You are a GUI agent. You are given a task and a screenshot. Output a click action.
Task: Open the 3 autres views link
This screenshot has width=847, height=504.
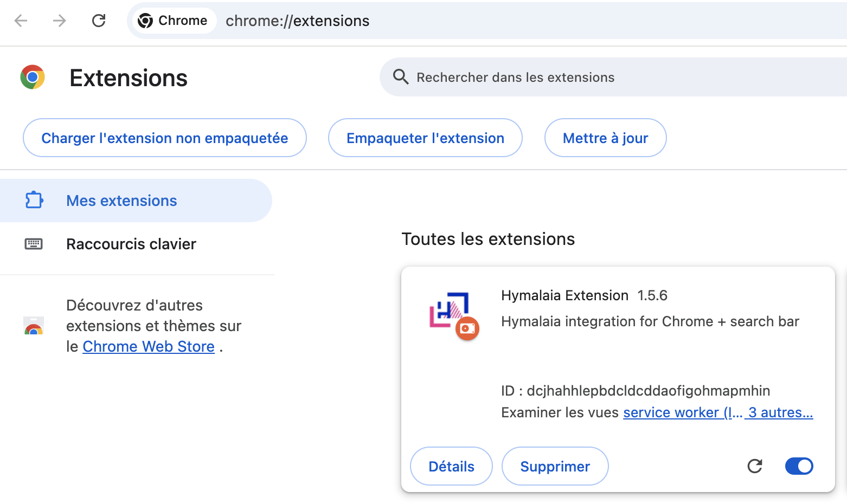coord(780,412)
